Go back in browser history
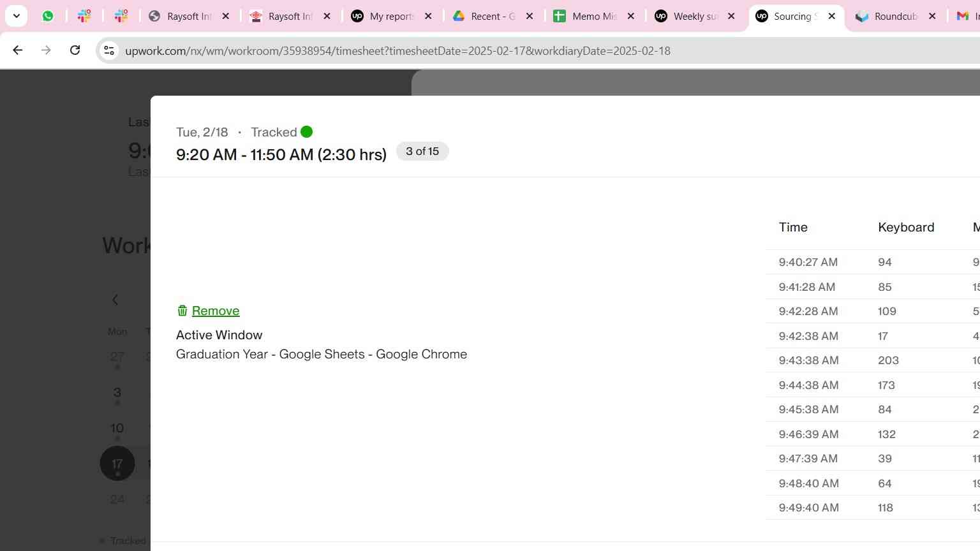This screenshot has height=551, width=980. point(18,50)
